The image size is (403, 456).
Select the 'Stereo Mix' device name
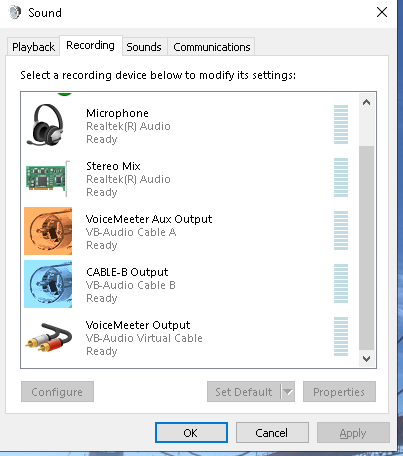coord(113,166)
